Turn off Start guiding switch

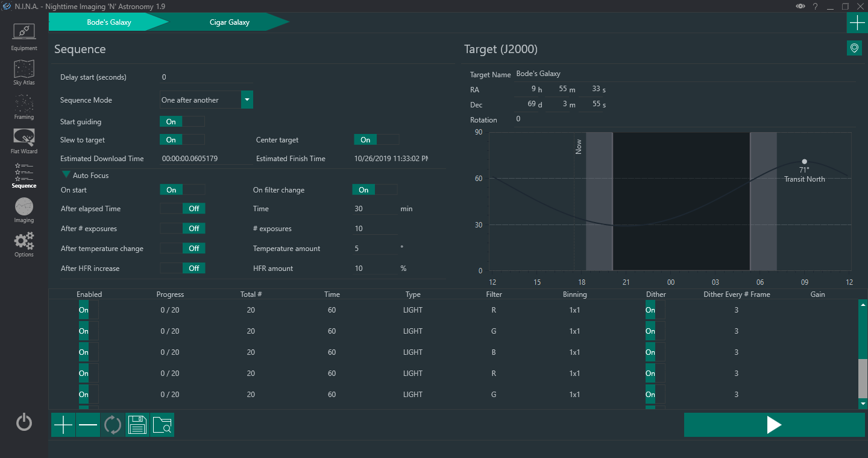[182, 122]
